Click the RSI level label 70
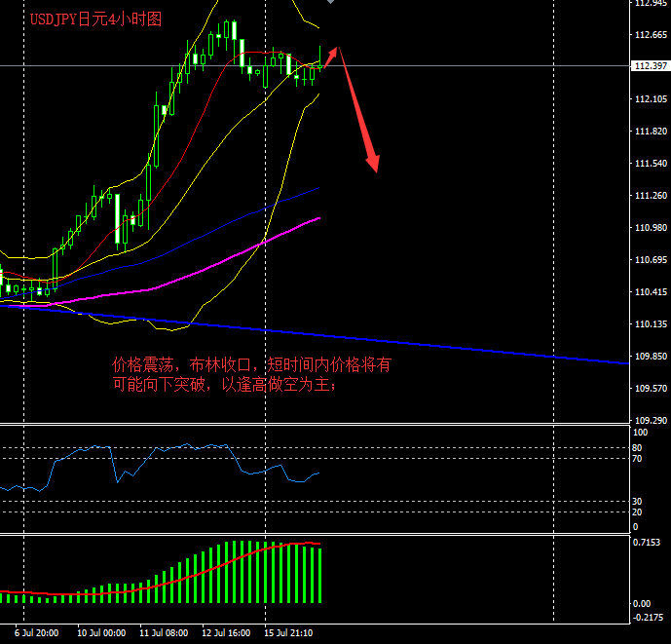Viewport: 671px width, 644px height. tap(637, 459)
